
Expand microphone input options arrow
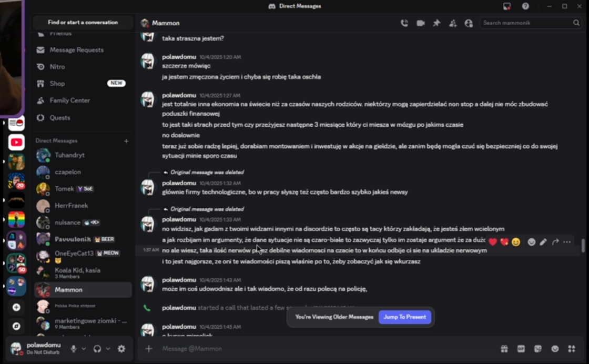(84, 349)
